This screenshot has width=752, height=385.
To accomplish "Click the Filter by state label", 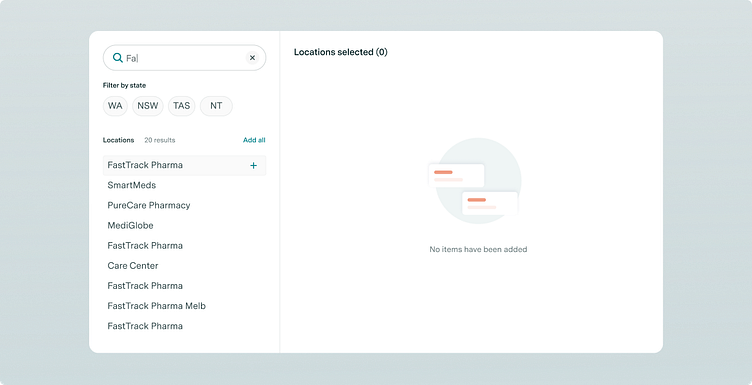I will (x=124, y=85).
